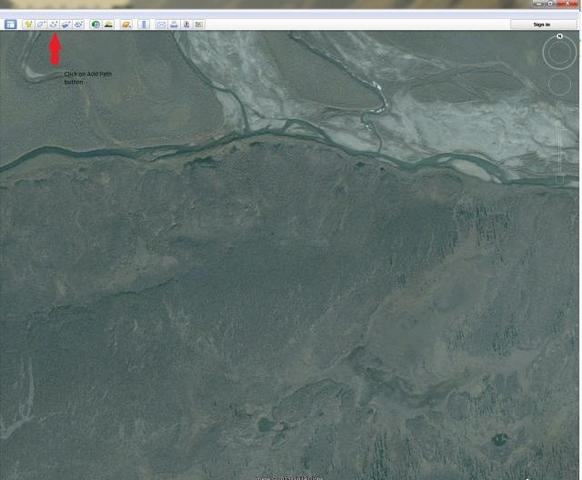Screen dimensions: 582x480
Task: Toggle the sidebar panel visibility
Action: point(10,25)
